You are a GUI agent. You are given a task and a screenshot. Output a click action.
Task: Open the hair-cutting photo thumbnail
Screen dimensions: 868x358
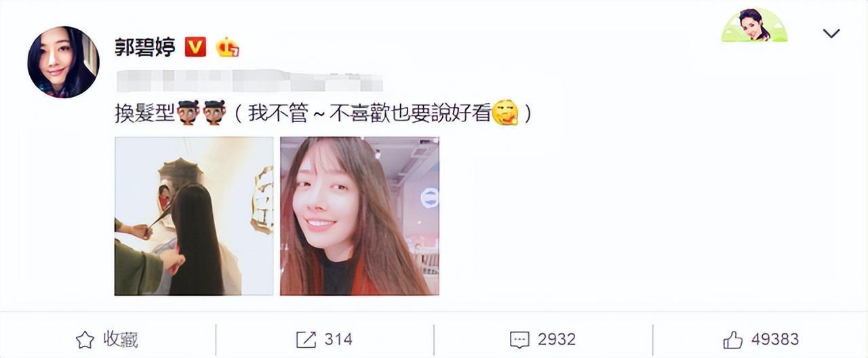[194, 216]
